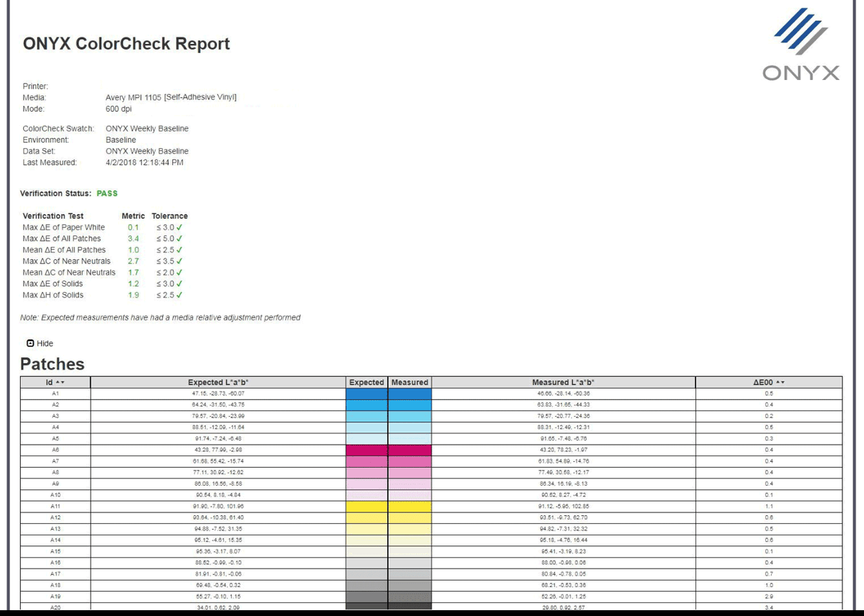Click the Expected L*a*b* column header
The image size is (864, 616).
click(217, 382)
